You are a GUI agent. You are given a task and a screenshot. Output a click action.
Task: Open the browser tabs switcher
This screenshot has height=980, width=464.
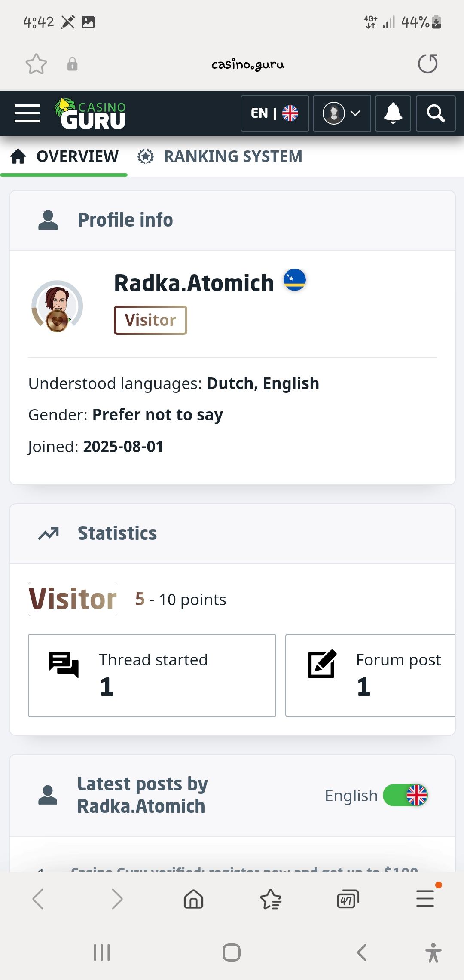(348, 899)
